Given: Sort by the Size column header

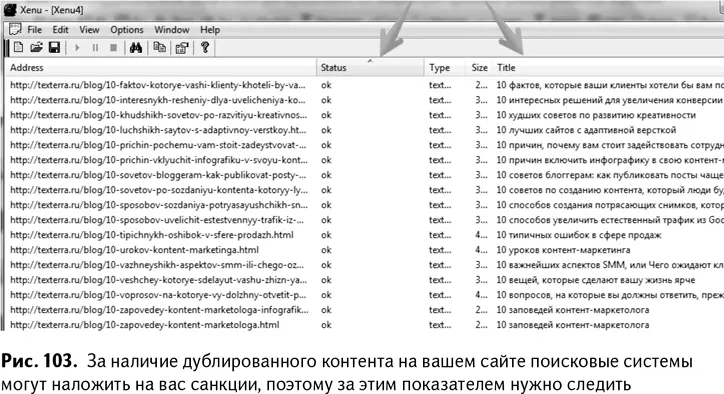Looking at the screenshot, I should [479, 67].
